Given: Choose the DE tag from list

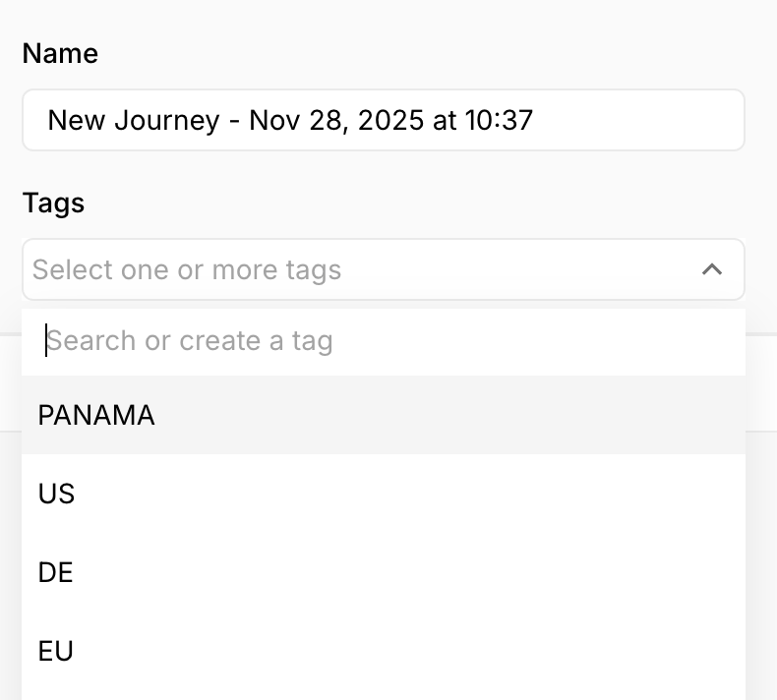Looking at the screenshot, I should pos(56,572).
